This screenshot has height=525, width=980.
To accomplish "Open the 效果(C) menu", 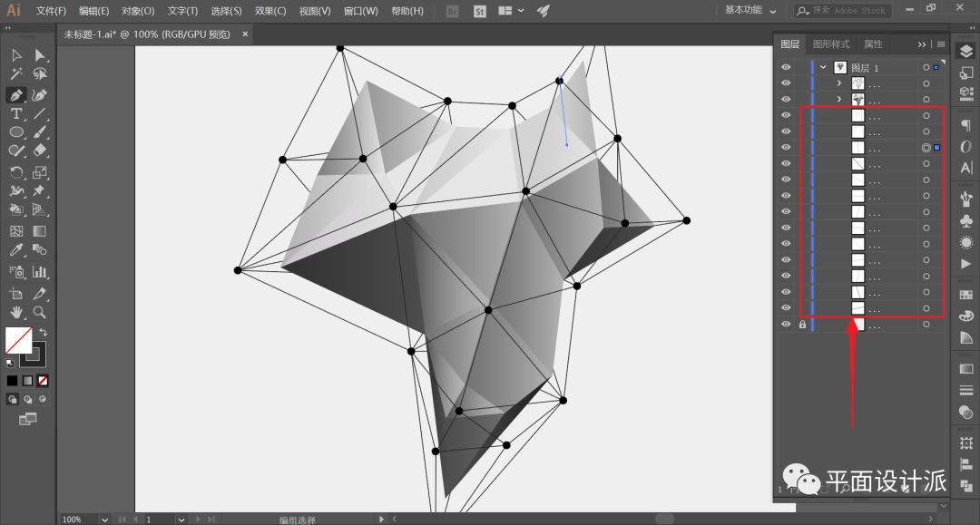I will click(x=269, y=11).
